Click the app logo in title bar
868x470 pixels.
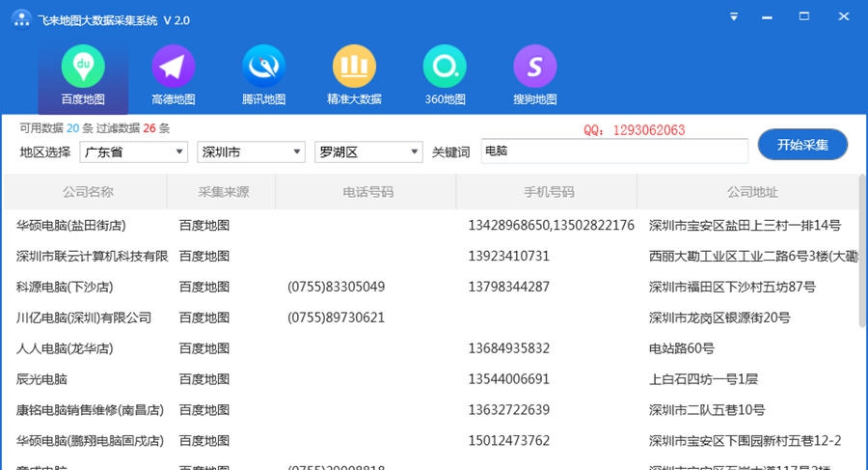click(x=20, y=19)
